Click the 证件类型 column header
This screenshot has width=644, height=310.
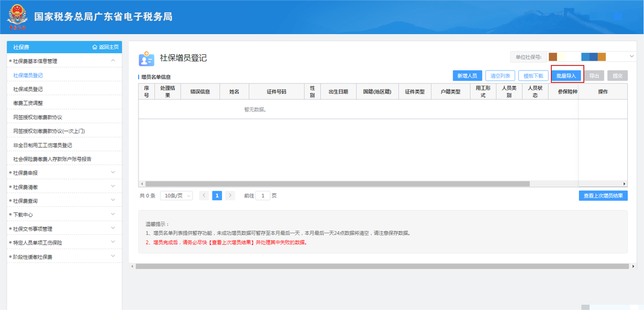(415, 92)
